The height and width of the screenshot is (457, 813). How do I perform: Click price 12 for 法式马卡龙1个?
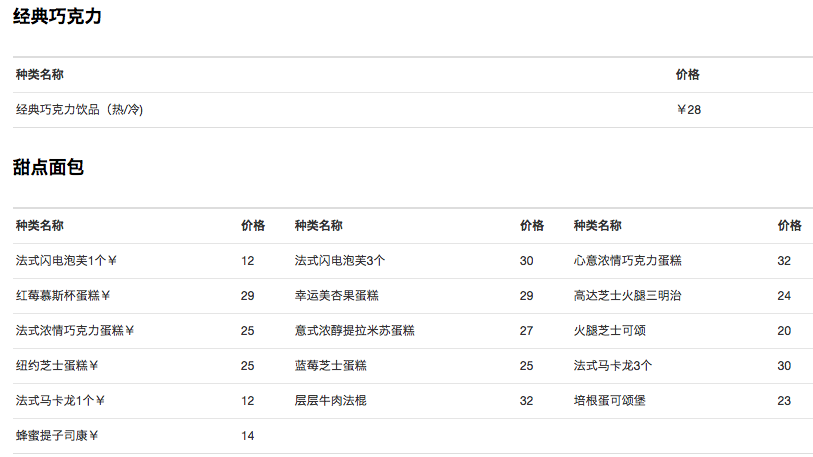[247, 401]
